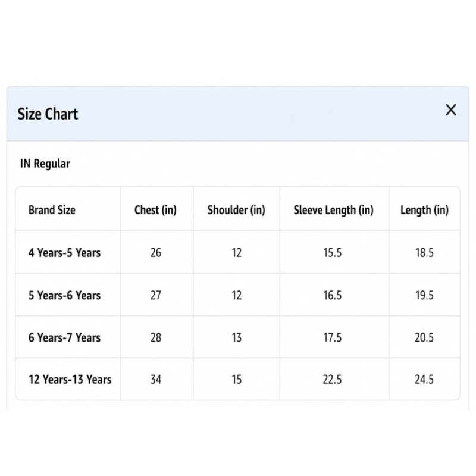Select the 6 Years-7 Years row label
The height and width of the screenshot is (476, 476).
click(x=64, y=337)
